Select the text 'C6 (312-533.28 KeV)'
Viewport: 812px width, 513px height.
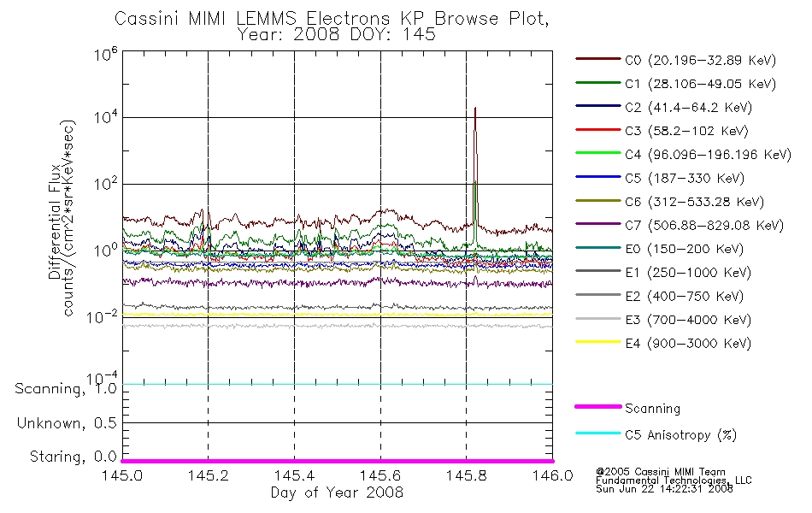(695, 202)
